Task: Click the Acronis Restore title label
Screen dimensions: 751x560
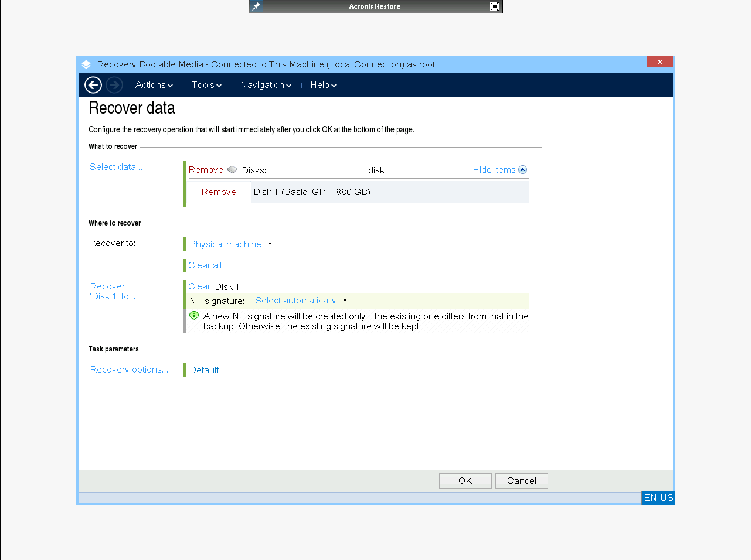Action: [x=375, y=6]
